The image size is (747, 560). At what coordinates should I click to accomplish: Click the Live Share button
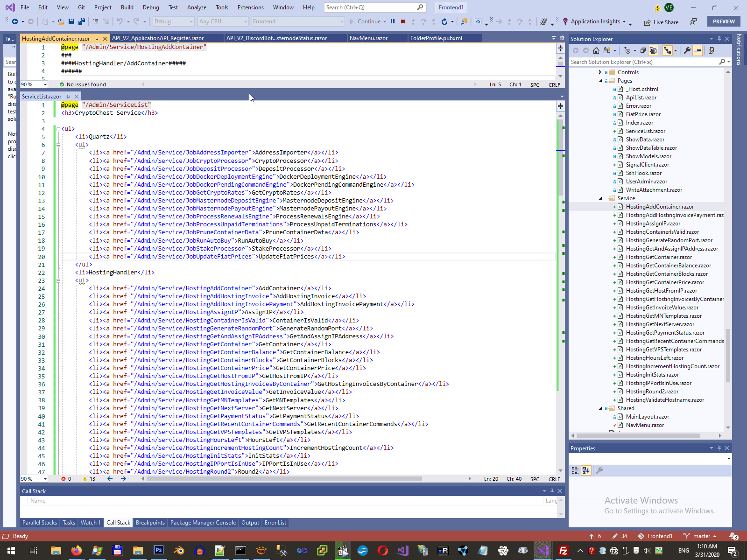click(x=661, y=22)
